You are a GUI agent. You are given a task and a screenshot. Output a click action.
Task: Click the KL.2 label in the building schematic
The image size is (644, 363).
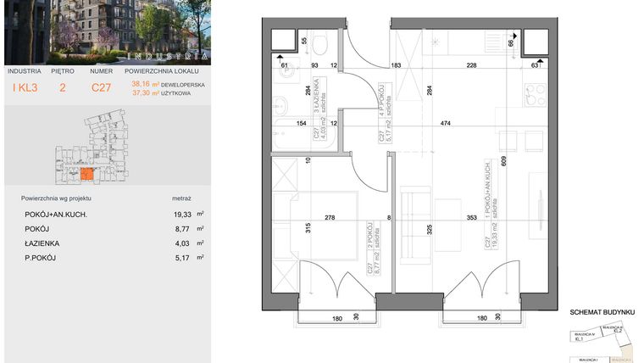(618, 330)
